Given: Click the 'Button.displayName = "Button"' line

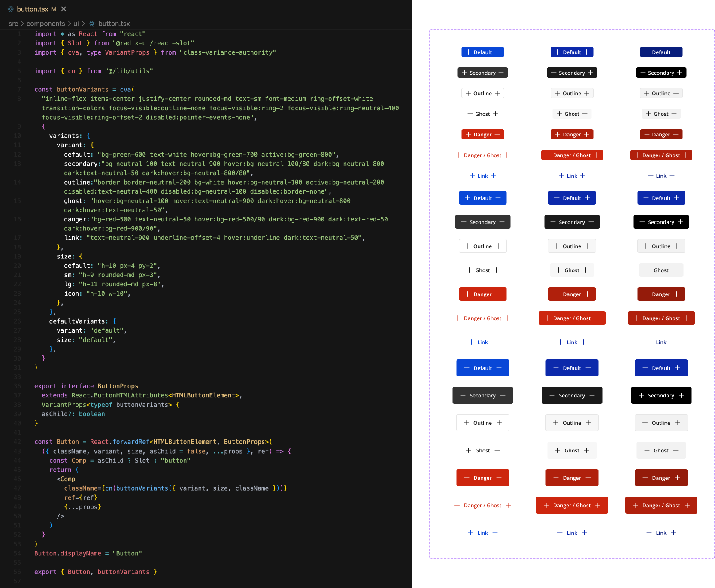Looking at the screenshot, I should (x=88, y=553).
